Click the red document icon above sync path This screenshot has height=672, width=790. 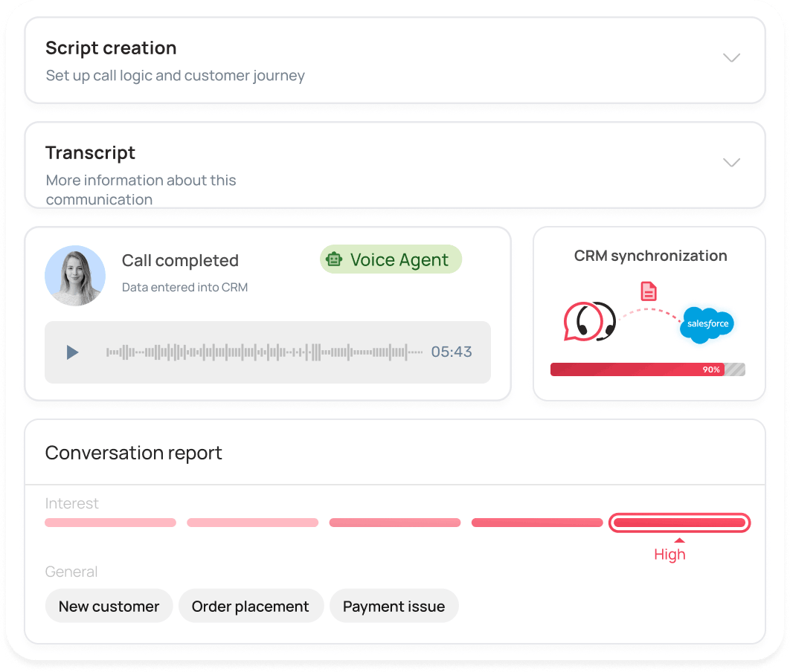click(x=649, y=291)
